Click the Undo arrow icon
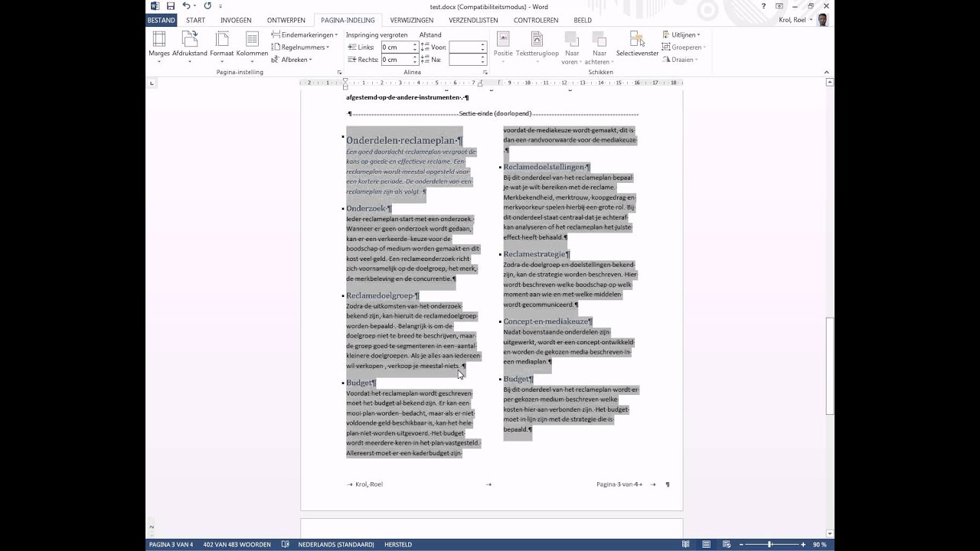The image size is (980, 551). pyautogui.click(x=186, y=6)
